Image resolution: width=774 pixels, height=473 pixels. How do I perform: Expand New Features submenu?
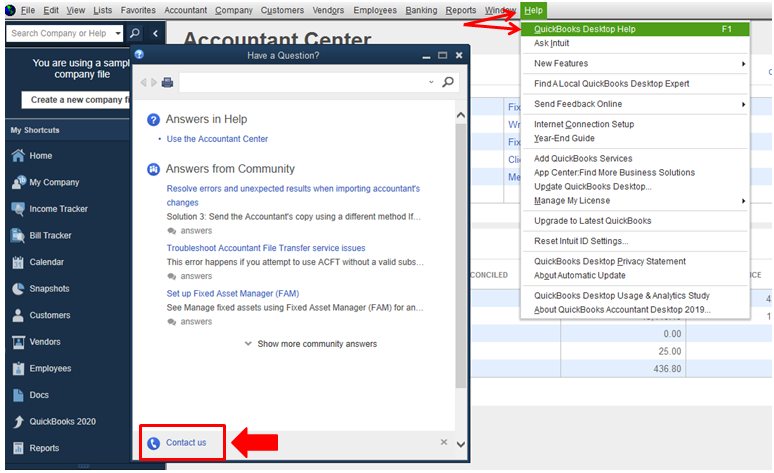(x=743, y=64)
